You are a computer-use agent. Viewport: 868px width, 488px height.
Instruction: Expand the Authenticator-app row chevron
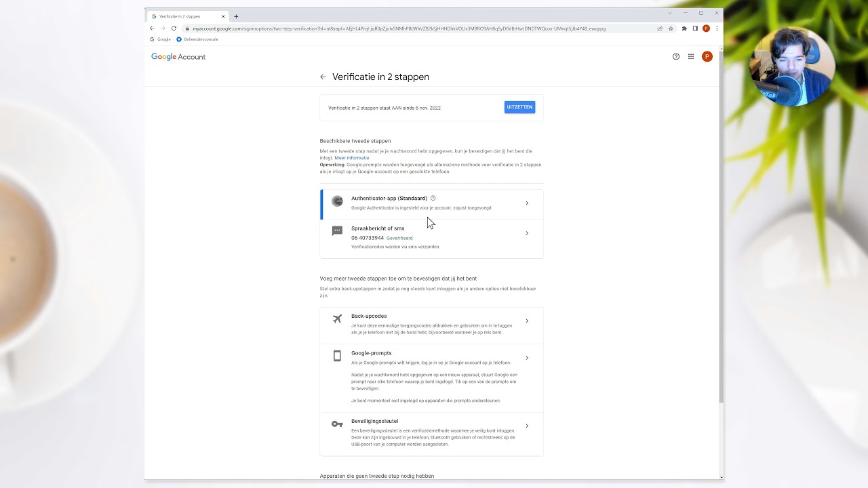(527, 203)
